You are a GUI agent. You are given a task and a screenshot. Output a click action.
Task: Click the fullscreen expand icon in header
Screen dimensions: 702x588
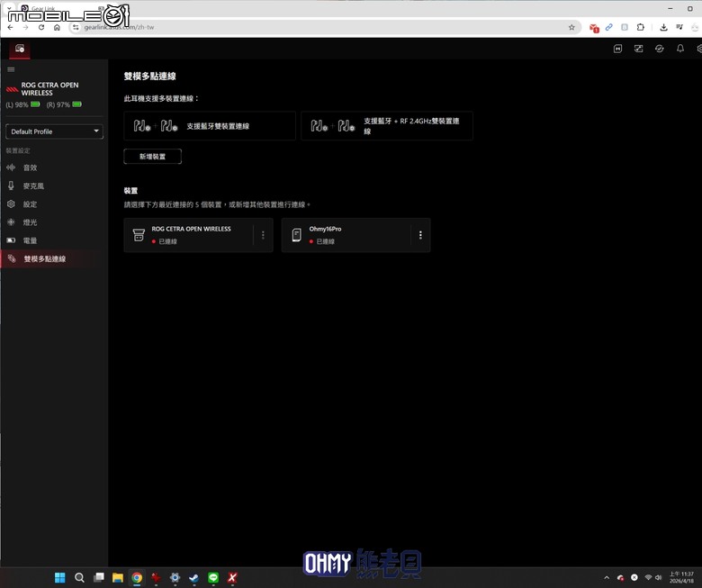638,49
